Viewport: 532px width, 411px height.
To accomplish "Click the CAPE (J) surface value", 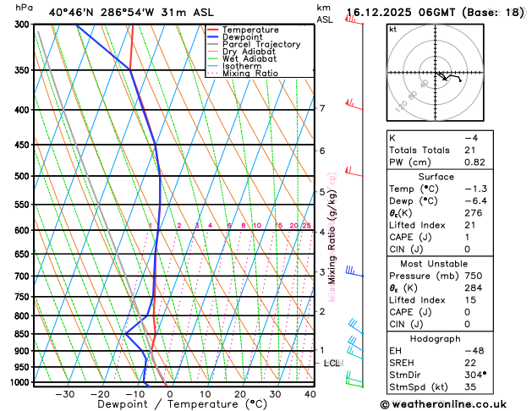I will click(467, 237).
